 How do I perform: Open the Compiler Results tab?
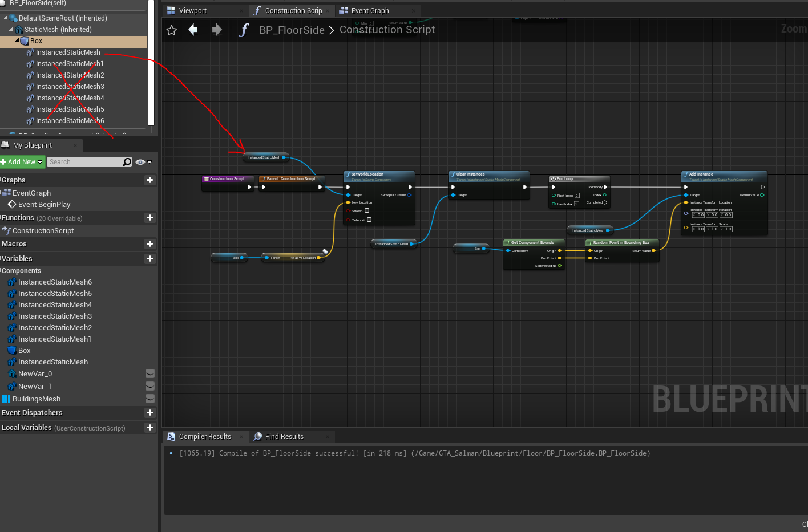tap(205, 437)
